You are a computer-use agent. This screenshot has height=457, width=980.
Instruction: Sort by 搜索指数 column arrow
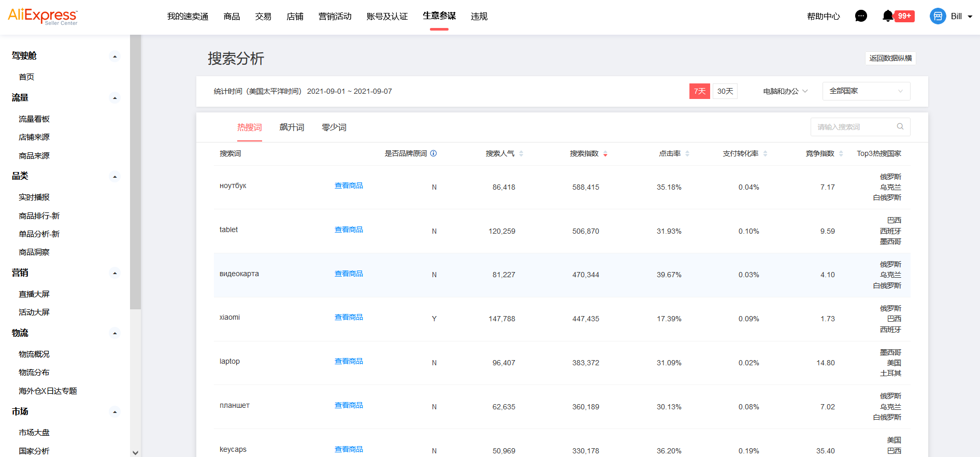605,154
